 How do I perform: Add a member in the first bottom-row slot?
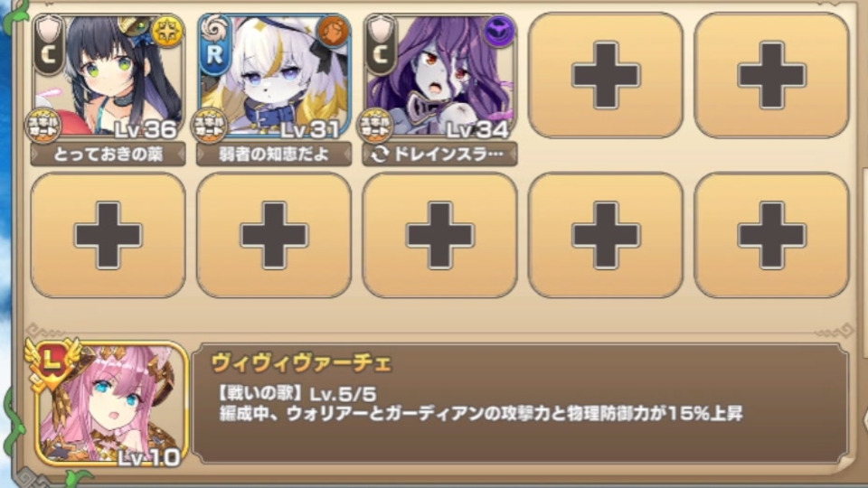tap(108, 235)
